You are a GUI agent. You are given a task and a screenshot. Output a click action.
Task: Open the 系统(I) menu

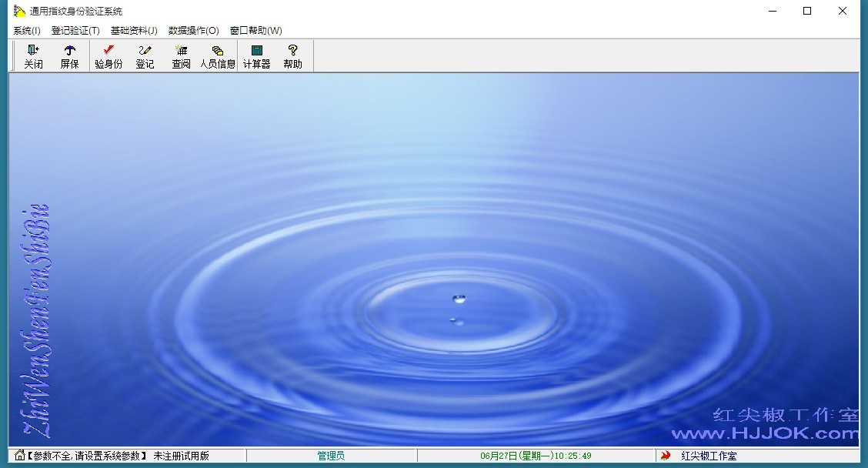[x=27, y=31]
